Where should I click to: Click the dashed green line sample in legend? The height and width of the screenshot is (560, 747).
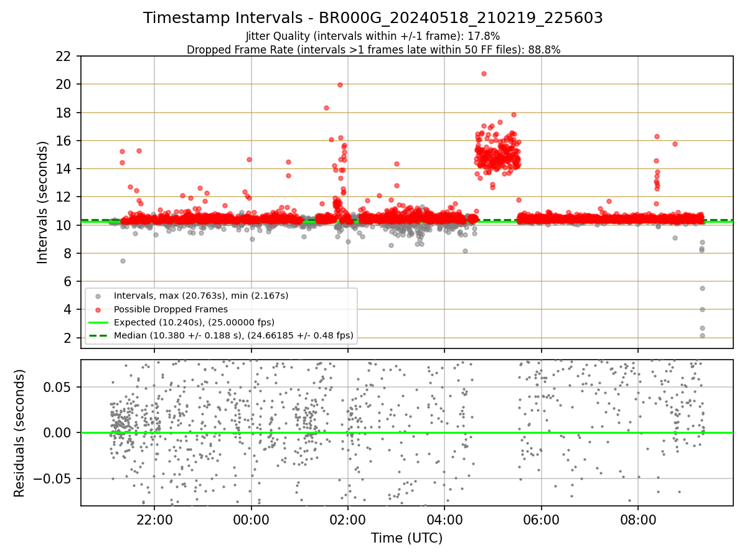coord(98,335)
